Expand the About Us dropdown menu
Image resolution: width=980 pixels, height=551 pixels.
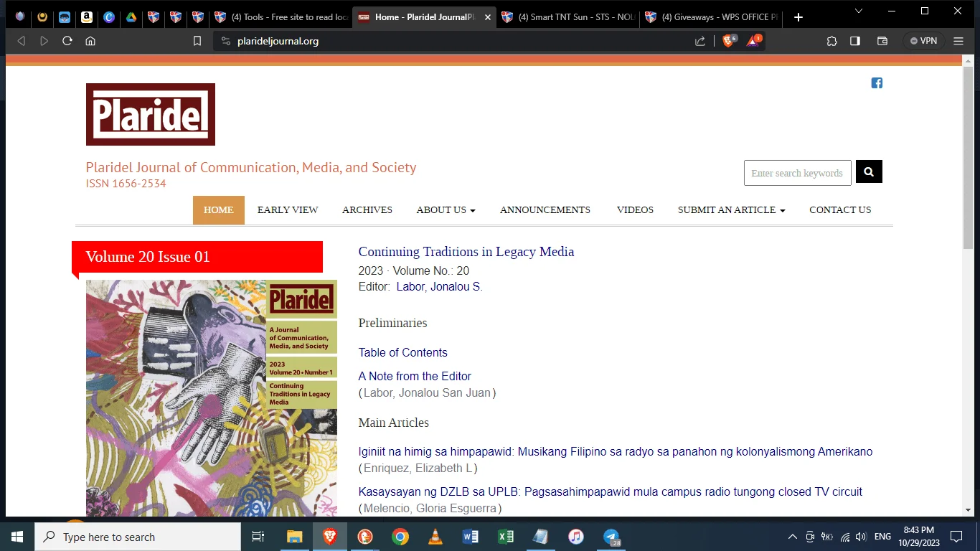point(446,210)
